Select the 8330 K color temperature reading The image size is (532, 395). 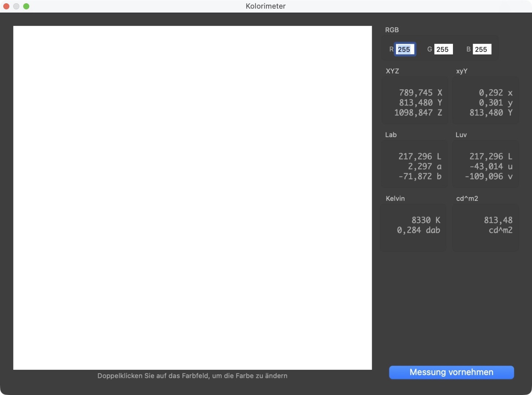tap(426, 220)
